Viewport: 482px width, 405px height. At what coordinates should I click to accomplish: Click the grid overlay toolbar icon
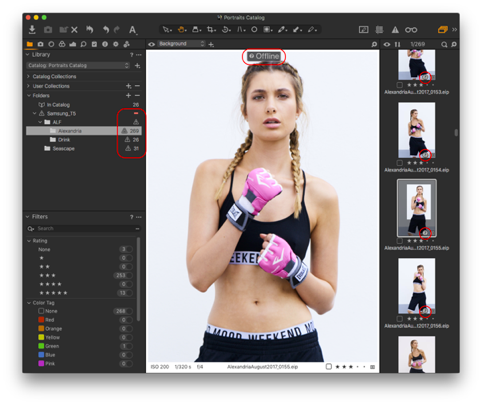pyautogui.click(x=379, y=30)
